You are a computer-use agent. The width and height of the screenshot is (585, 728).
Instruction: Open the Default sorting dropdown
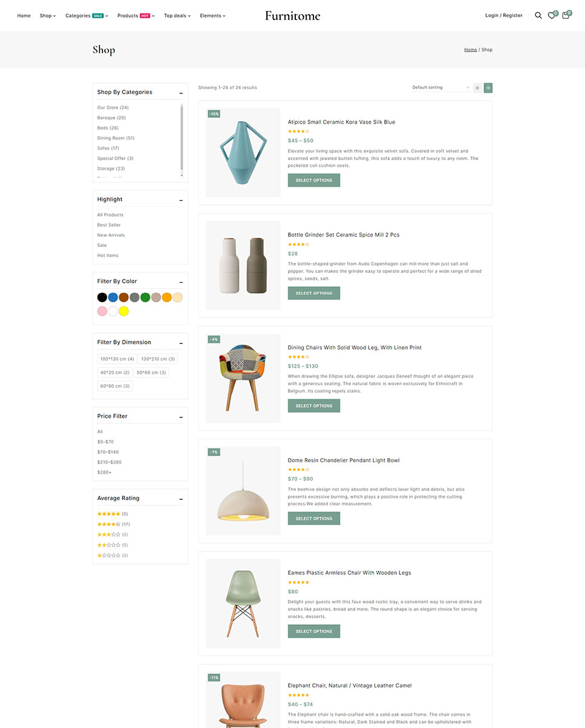(440, 88)
